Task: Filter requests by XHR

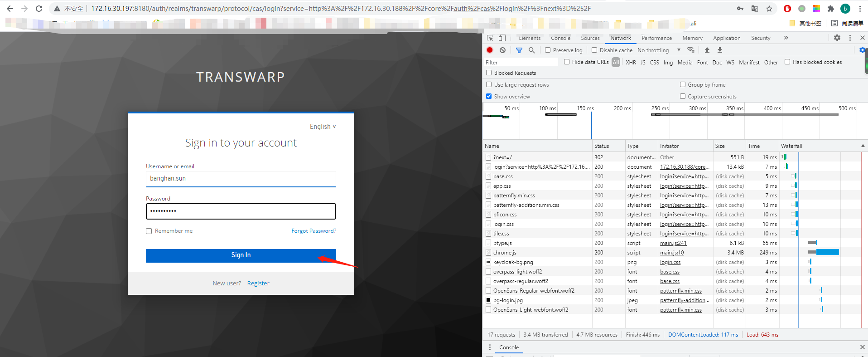Action: click(x=631, y=63)
